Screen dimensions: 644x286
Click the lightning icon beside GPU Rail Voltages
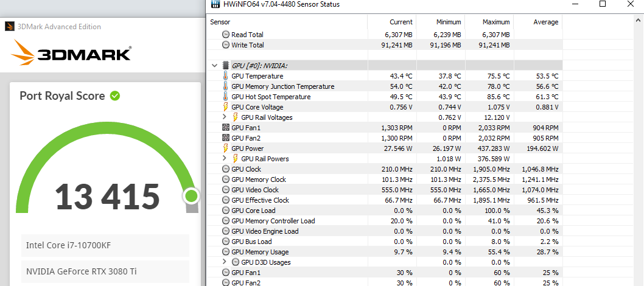[x=236, y=117]
